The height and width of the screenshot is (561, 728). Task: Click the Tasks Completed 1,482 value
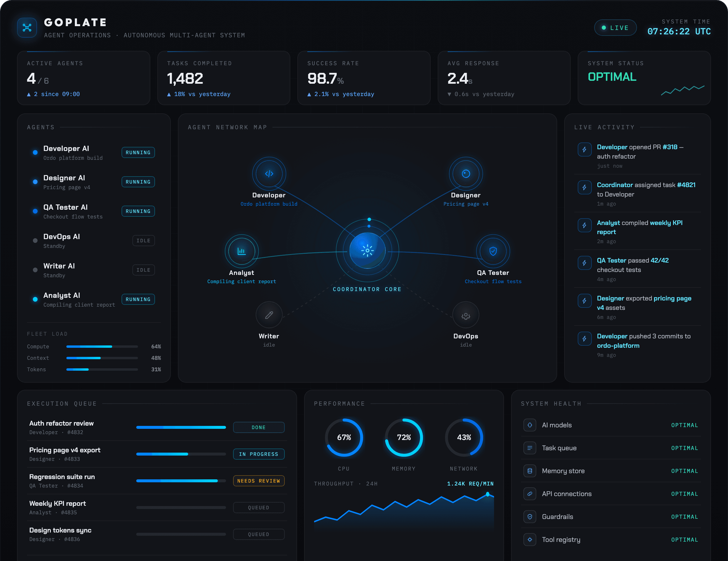(x=185, y=79)
